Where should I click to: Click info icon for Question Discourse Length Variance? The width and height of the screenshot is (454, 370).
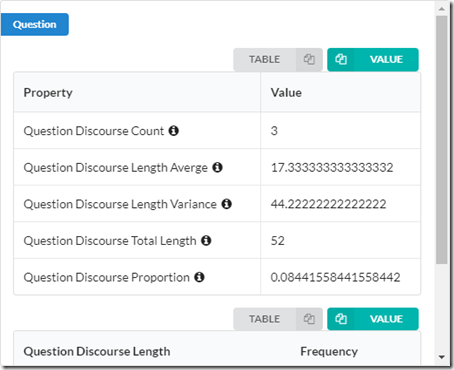pyautogui.click(x=227, y=204)
